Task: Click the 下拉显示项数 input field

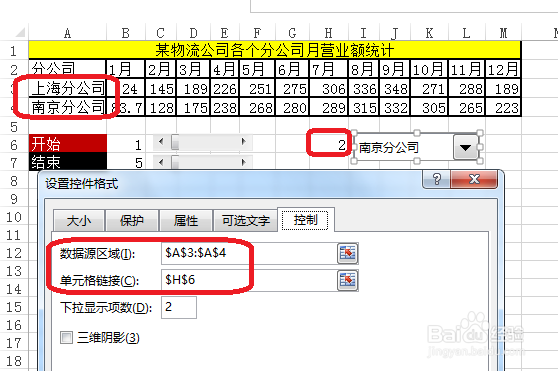Action: click(x=179, y=307)
